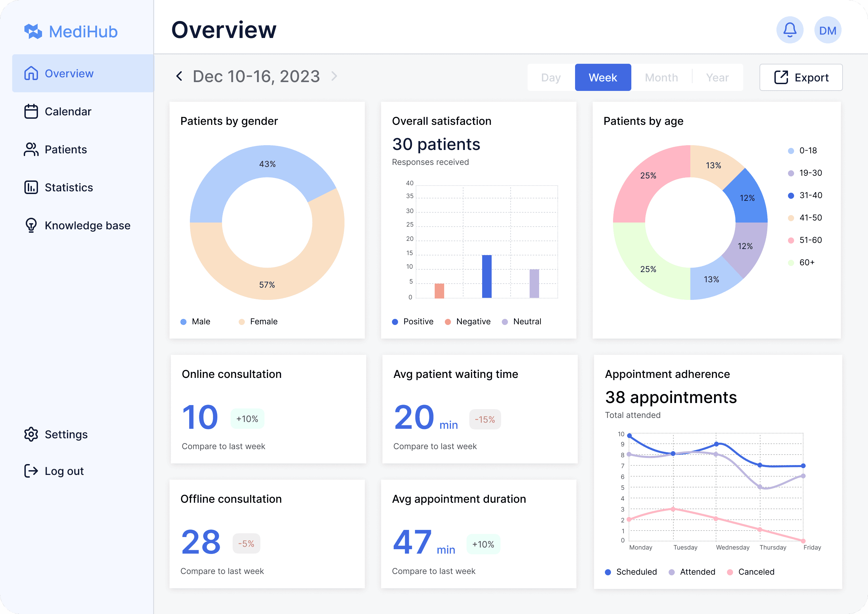Click the purple Neutral bar in chart
Screen dimensions: 868x614
point(534,284)
